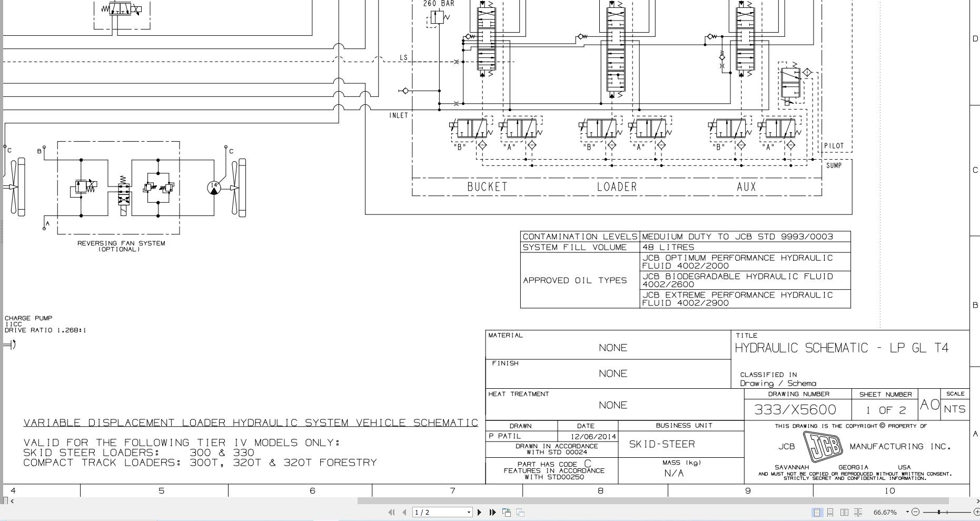Image resolution: width=980 pixels, height=521 pixels.
Task: Open the page number dropdown
Action: [x=469, y=512]
